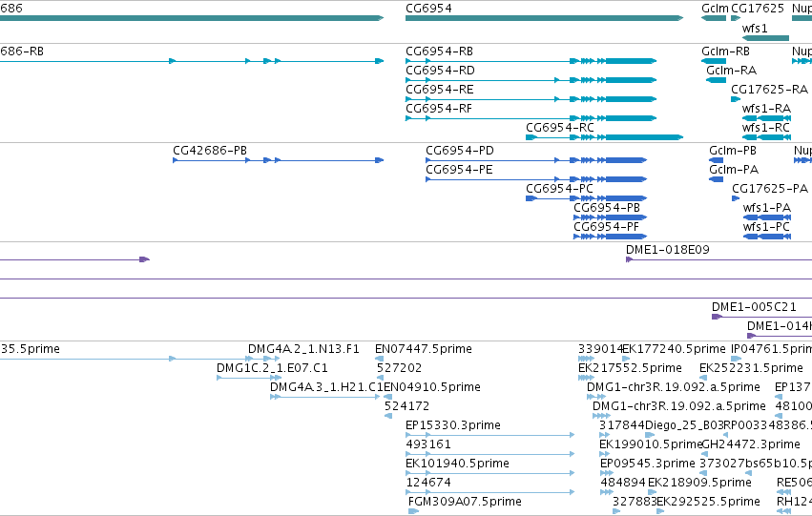The width and height of the screenshot is (812, 516).
Task: Select the wfs1-PC protein label
Action: coord(766,227)
